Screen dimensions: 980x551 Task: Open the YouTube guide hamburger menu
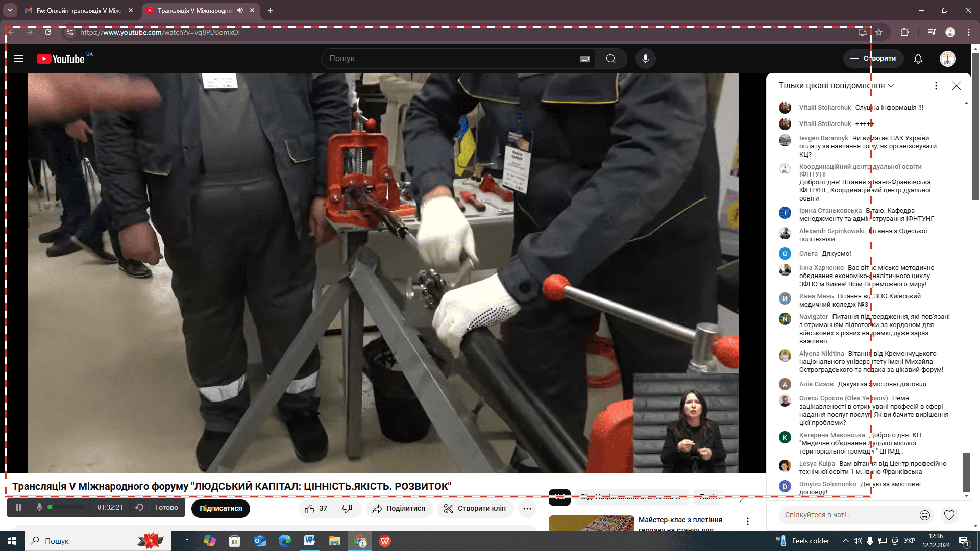point(18,59)
